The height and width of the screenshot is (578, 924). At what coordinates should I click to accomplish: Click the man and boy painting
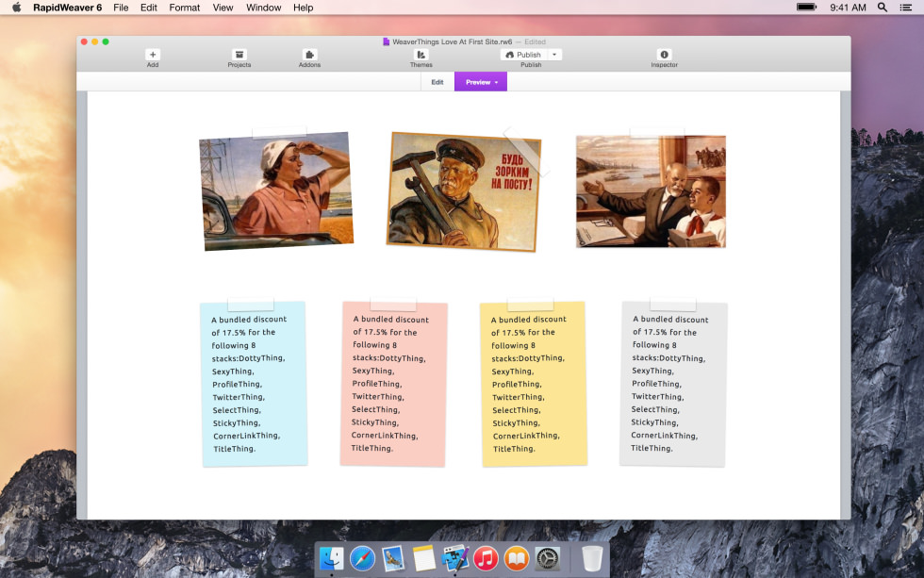point(651,191)
